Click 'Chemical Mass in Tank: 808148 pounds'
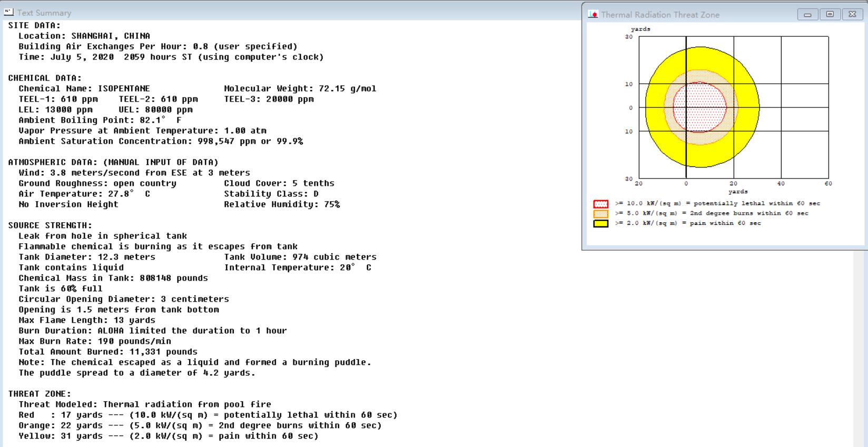This screenshot has width=868, height=447. (x=113, y=278)
